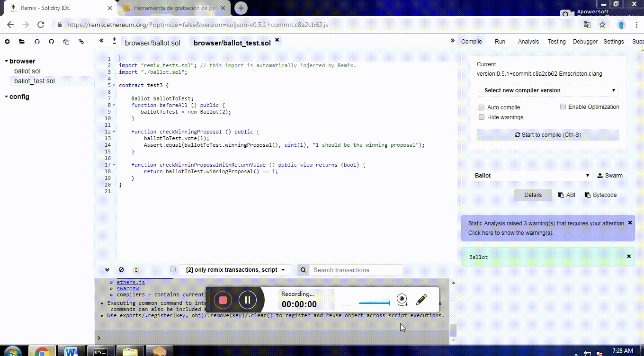Select ballot_test.sol in the file explorer
The image size is (644, 356).
(x=35, y=81)
